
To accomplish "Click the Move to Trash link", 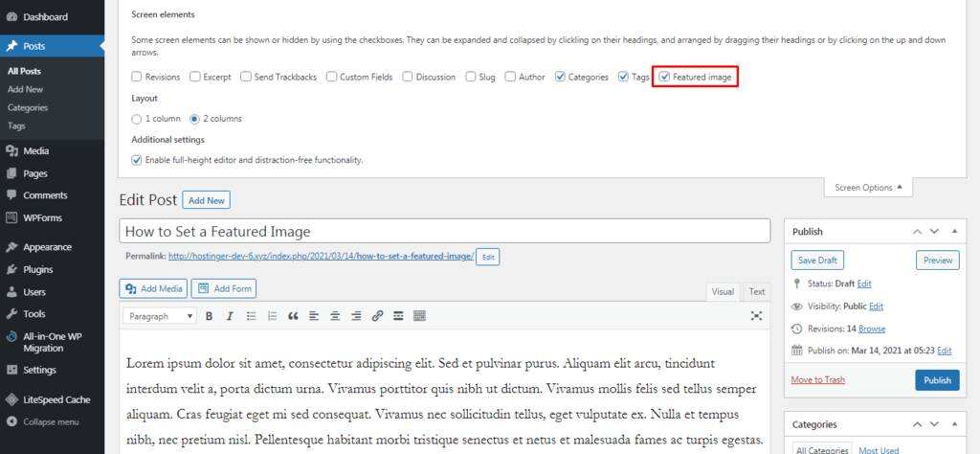I will pyautogui.click(x=817, y=380).
